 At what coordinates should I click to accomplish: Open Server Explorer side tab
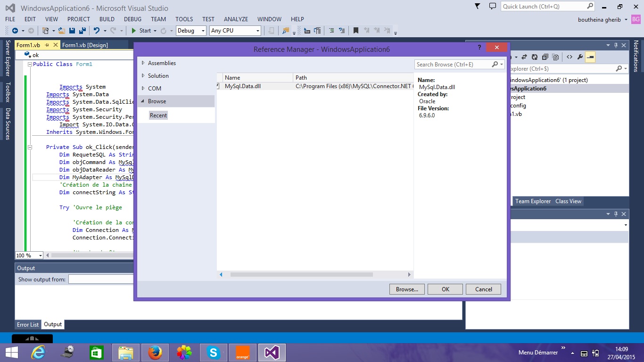coord(7,58)
